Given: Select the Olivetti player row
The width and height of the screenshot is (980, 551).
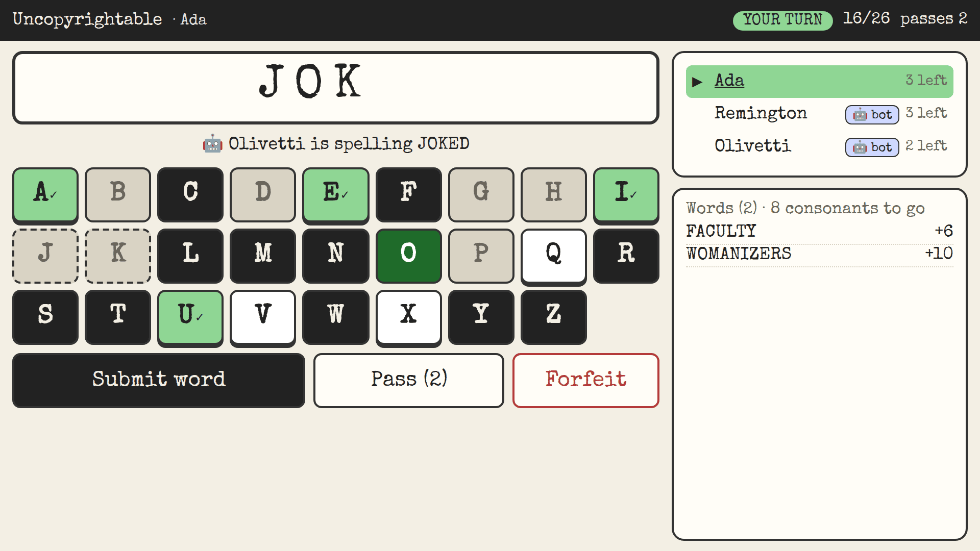Looking at the screenshot, I should (x=820, y=146).
